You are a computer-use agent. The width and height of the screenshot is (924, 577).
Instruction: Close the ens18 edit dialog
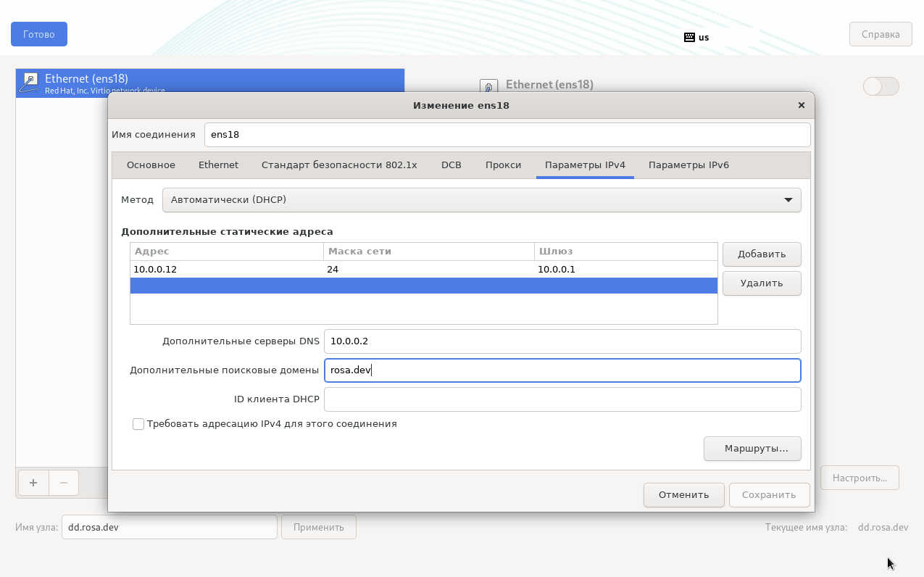801,105
